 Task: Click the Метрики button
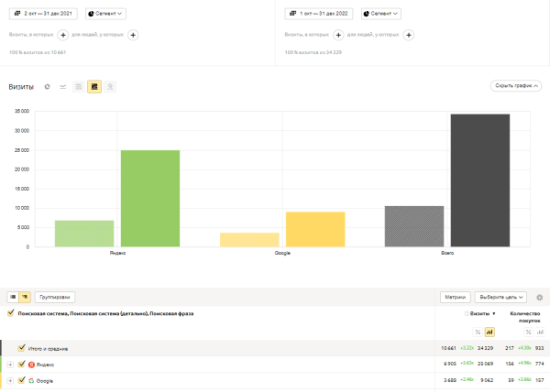(456, 297)
